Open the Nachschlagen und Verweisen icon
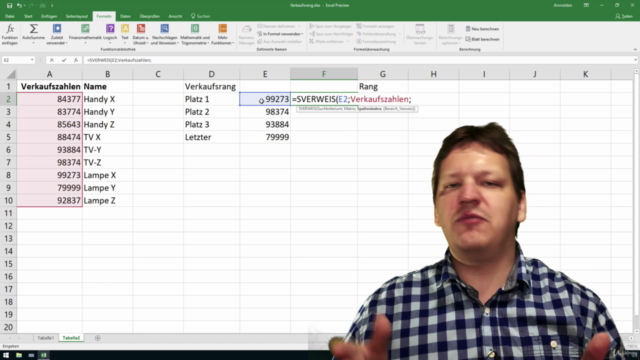The image size is (640, 360). [x=164, y=29]
